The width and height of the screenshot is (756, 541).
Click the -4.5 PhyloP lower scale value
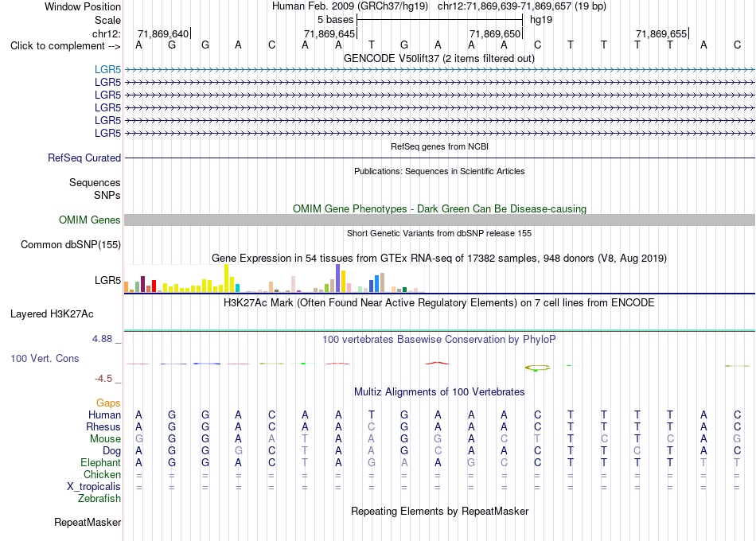(103, 379)
